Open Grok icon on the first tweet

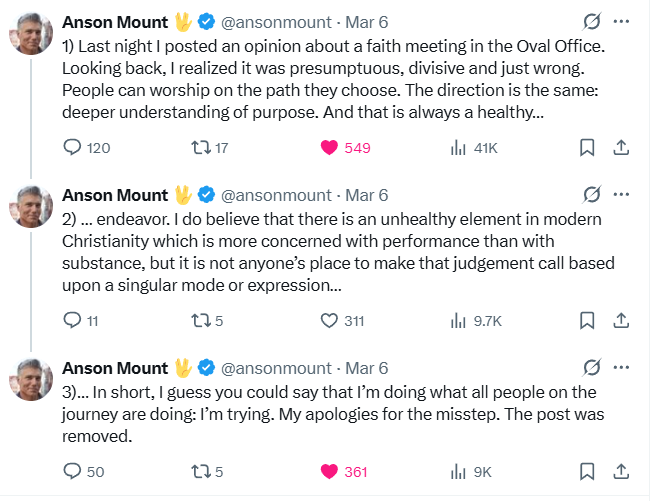tap(591, 21)
